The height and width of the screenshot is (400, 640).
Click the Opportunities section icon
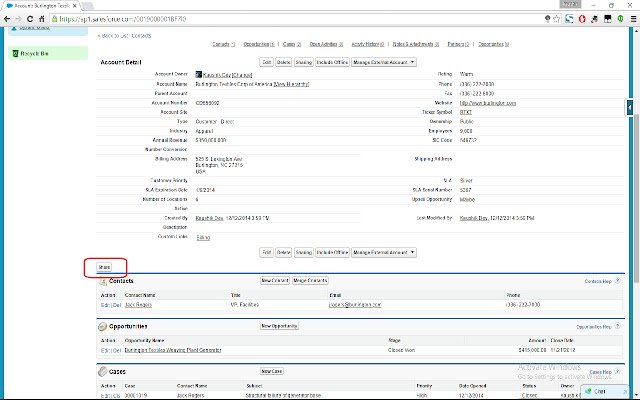pos(102,327)
